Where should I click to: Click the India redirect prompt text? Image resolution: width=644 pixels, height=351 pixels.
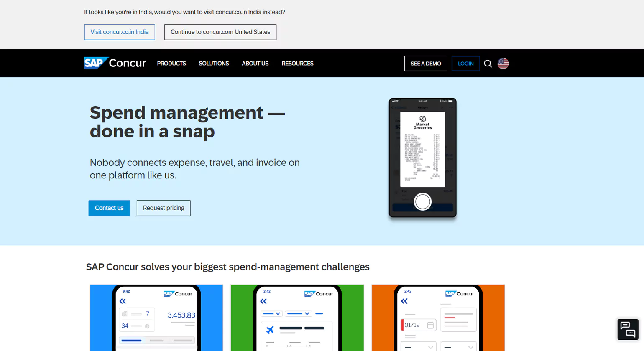[184, 12]
